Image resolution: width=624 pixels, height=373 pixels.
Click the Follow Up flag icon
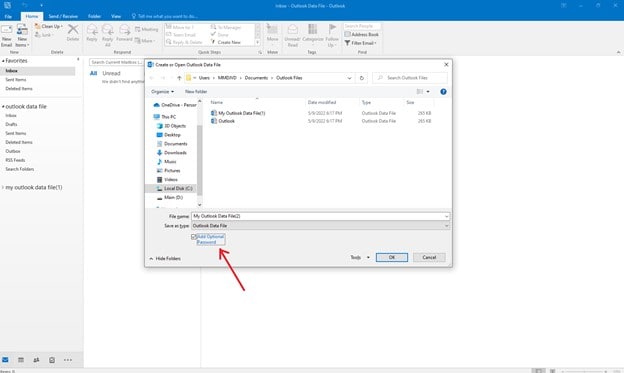332,29
